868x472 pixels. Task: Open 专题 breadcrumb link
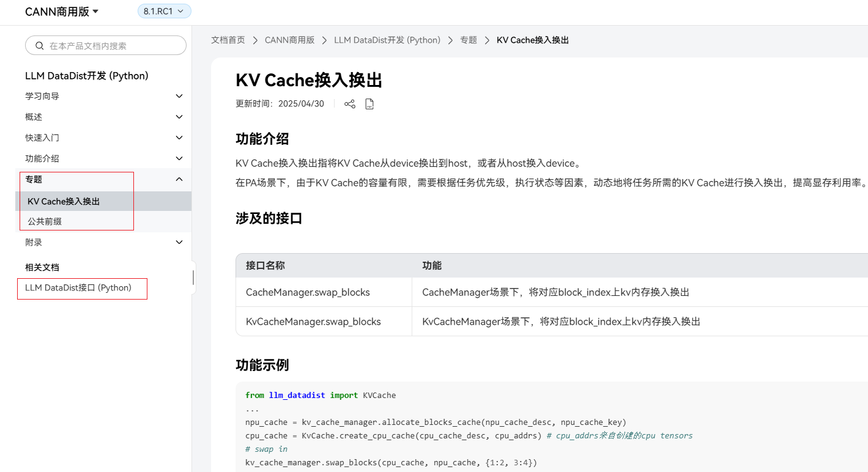pos(469,40)
